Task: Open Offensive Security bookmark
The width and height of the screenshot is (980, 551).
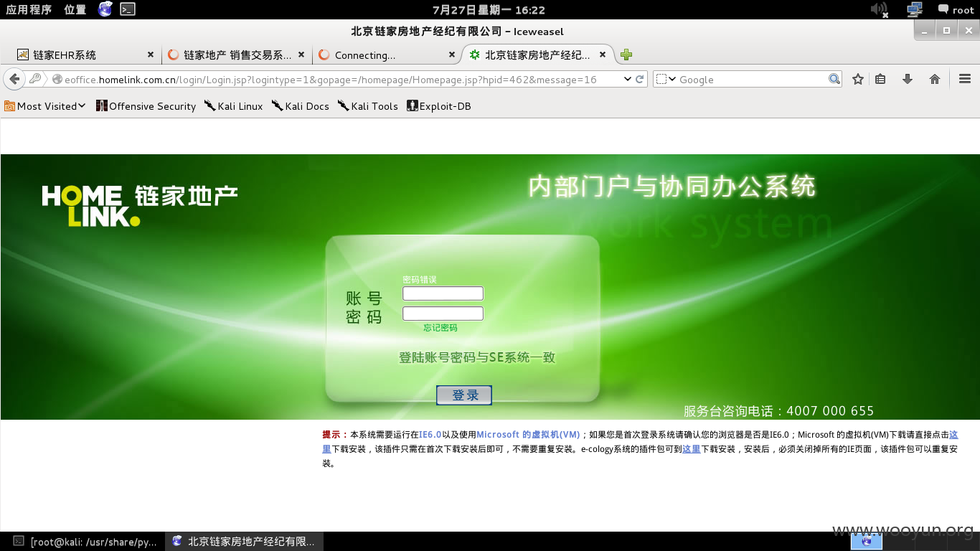Action: [x=146, y=106]
